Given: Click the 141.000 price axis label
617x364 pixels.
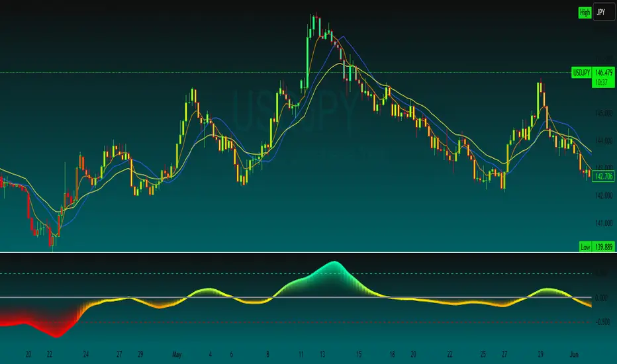Looking at the screenshot, I should coord(604,223).
